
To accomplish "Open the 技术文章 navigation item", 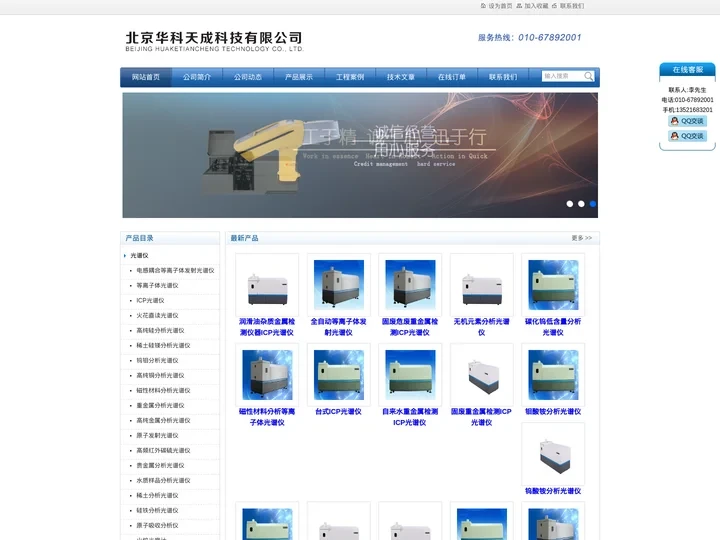I will tap(401, 77).
